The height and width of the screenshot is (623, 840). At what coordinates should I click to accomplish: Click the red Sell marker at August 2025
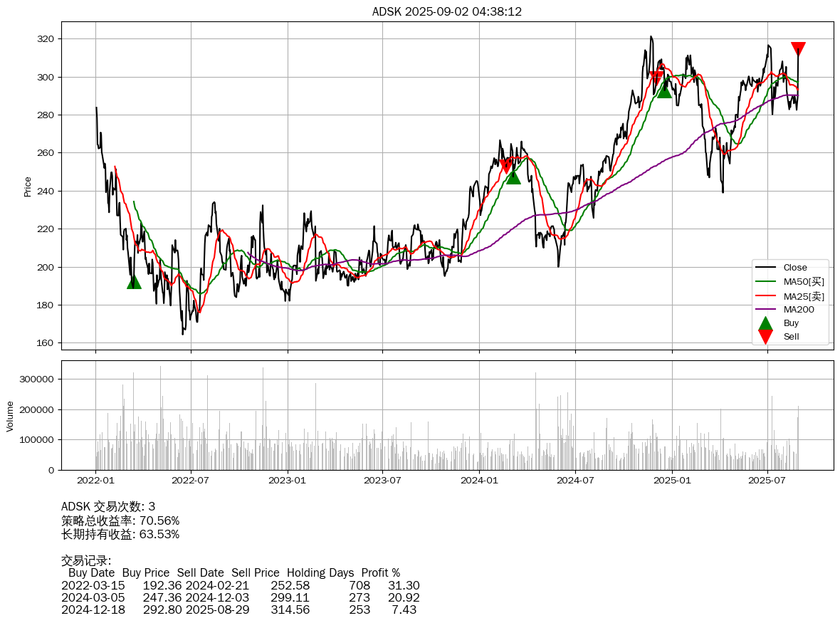(798, 48)
